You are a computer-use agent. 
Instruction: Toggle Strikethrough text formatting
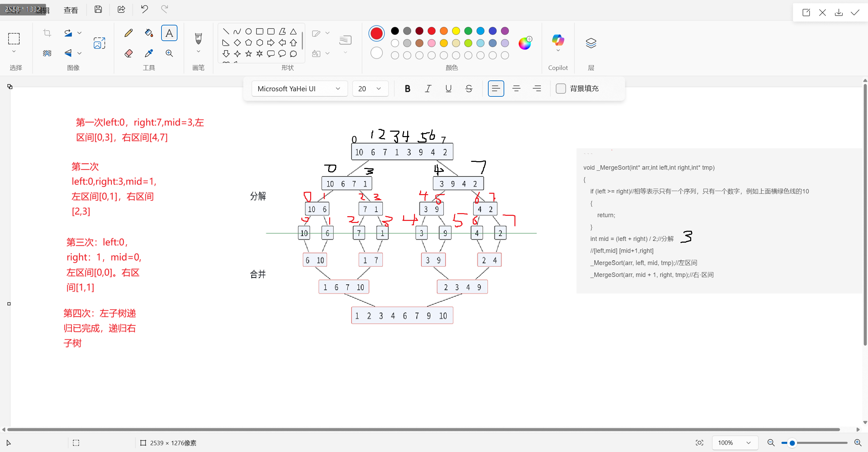pos(469,89)
